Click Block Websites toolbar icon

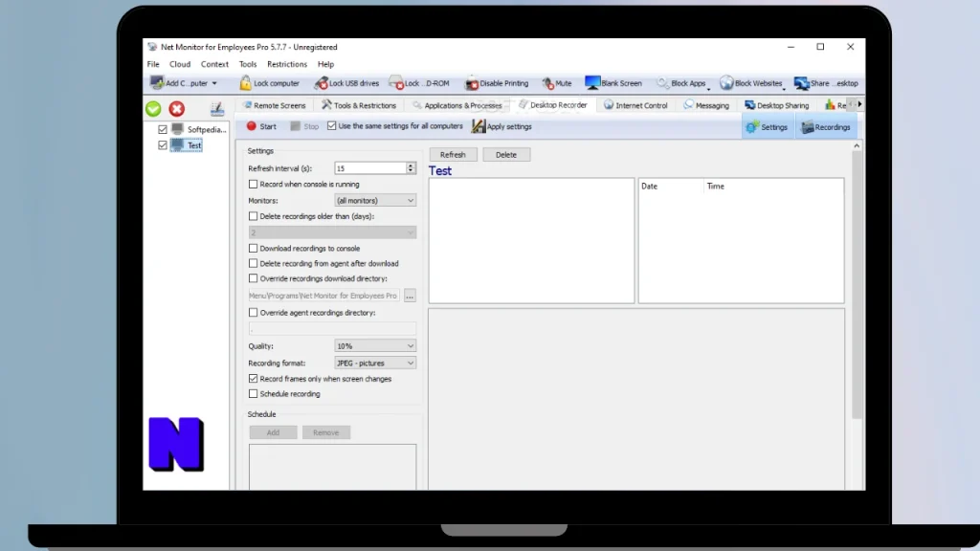[x=726, y=82]
